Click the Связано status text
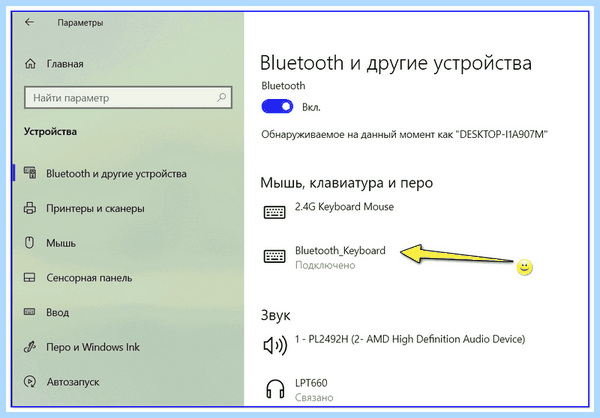Screen dimensions: 600x418 click(314, 398)
